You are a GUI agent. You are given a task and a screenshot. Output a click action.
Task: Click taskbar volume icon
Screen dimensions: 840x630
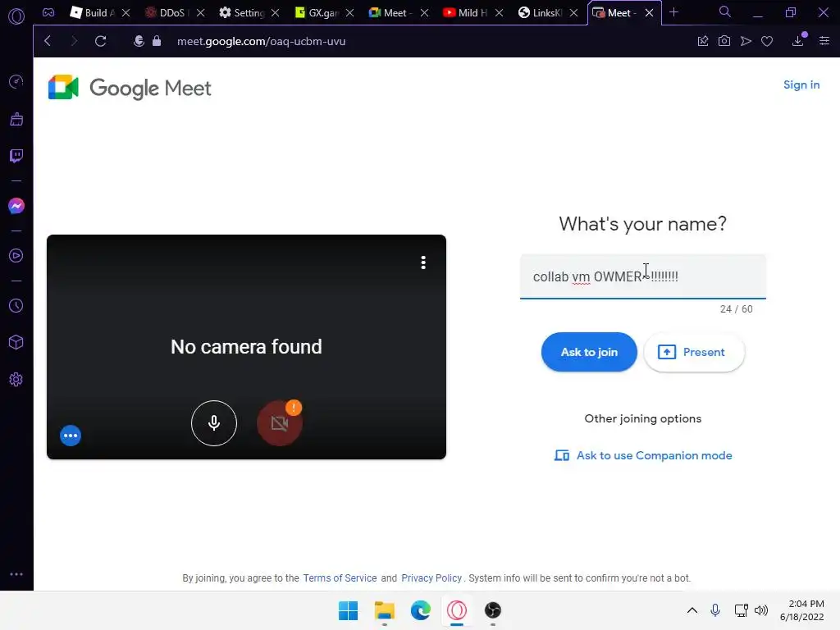[x=760, y=610]
